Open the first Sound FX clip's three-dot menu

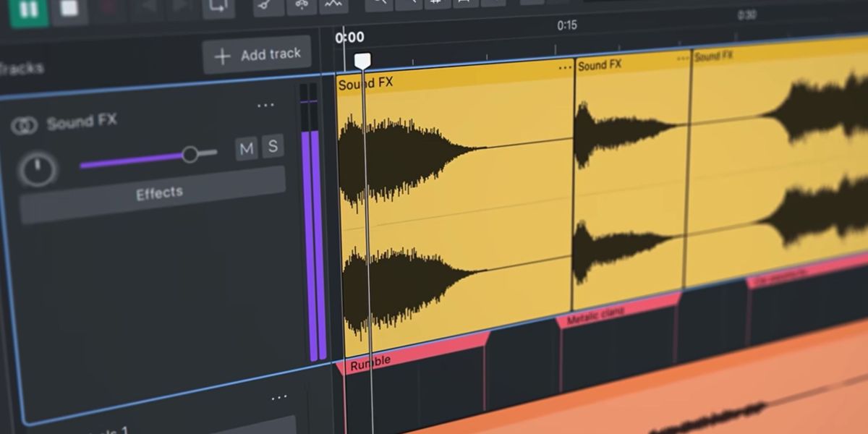[x=565, y=68]
